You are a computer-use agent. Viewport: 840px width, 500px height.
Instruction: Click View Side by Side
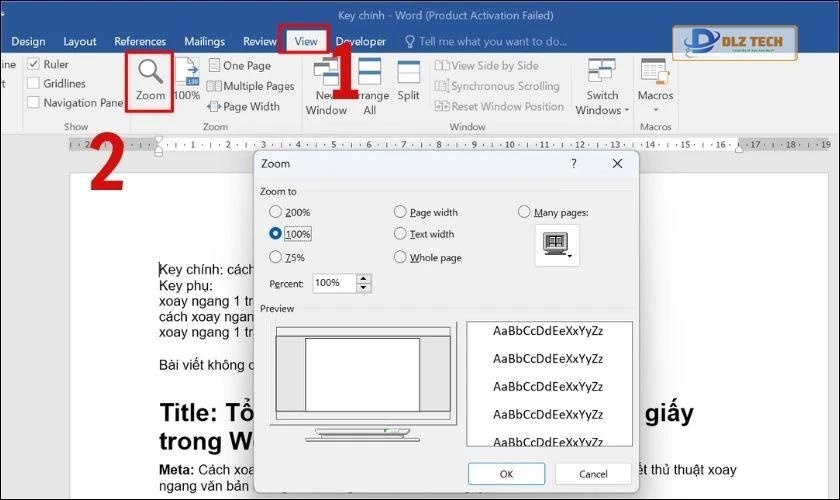pyautogui.click(x=486, y=65)
